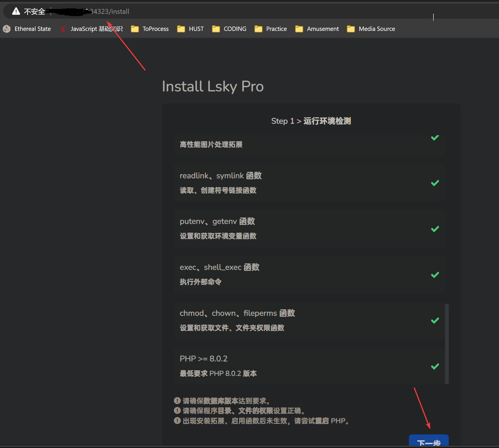Screen dimensions: 499x448
Task: Click the text PHP >= 8.0.2
Action: click(204, 359)
